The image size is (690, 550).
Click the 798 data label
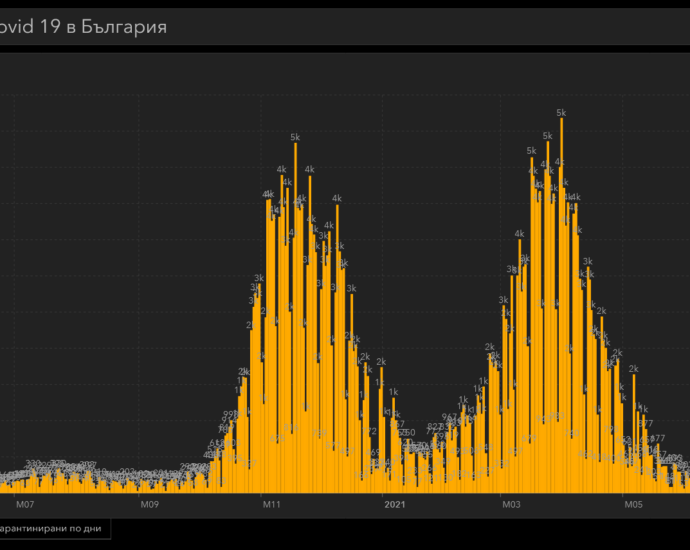click(611, 429)
